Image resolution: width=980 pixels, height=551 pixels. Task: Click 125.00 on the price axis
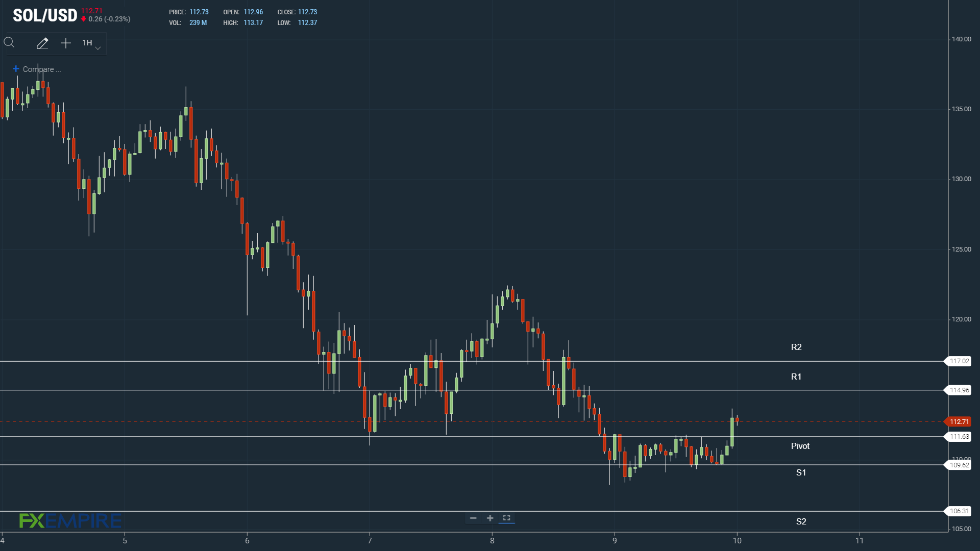click(x=961, y=249)
